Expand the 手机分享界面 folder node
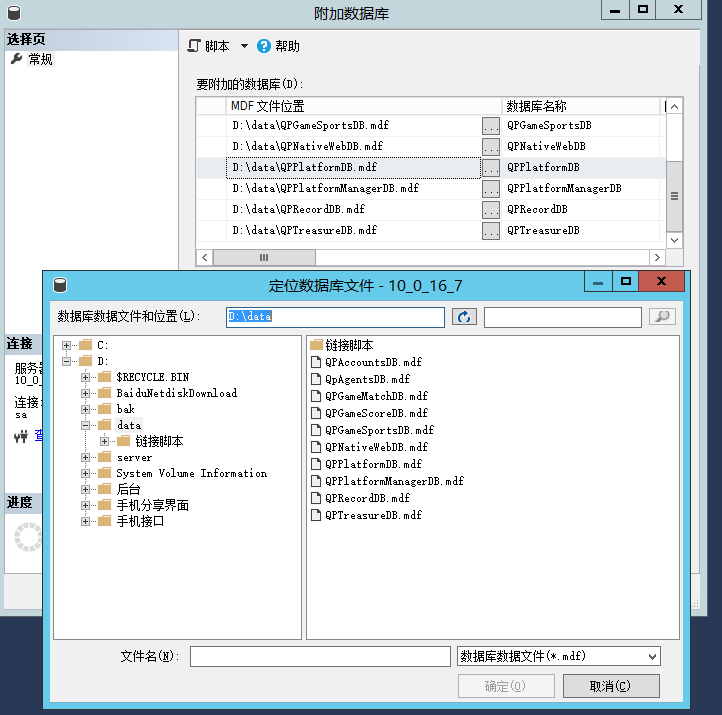 coord(85,506)
